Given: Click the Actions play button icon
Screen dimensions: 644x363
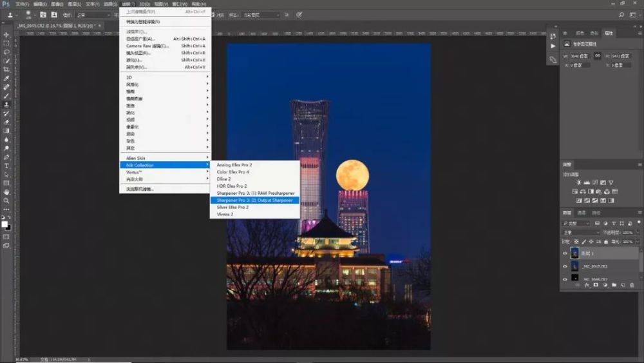Looking at the screenshot, I should [x=553, y=46].
